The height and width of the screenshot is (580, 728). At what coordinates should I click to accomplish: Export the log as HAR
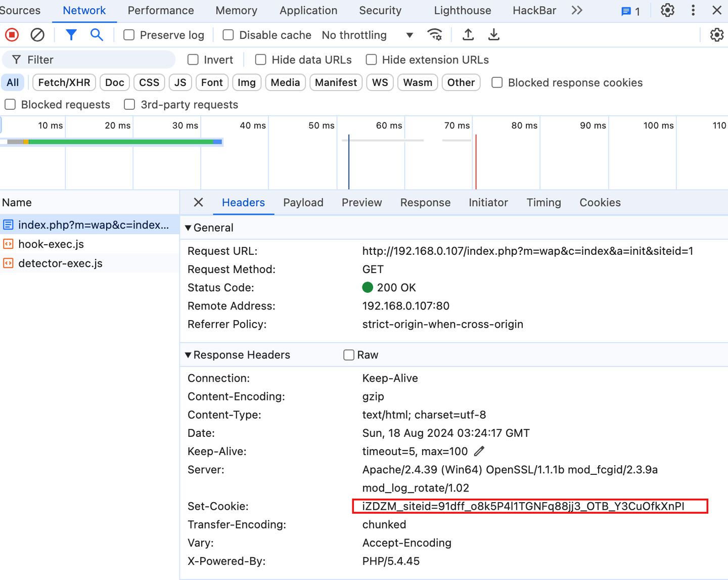pos(493,34)
